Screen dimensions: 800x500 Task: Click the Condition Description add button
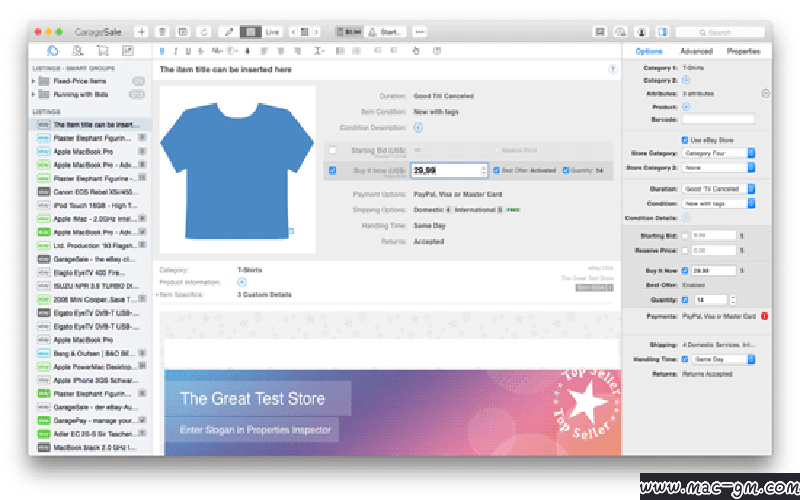pos(418,128)
